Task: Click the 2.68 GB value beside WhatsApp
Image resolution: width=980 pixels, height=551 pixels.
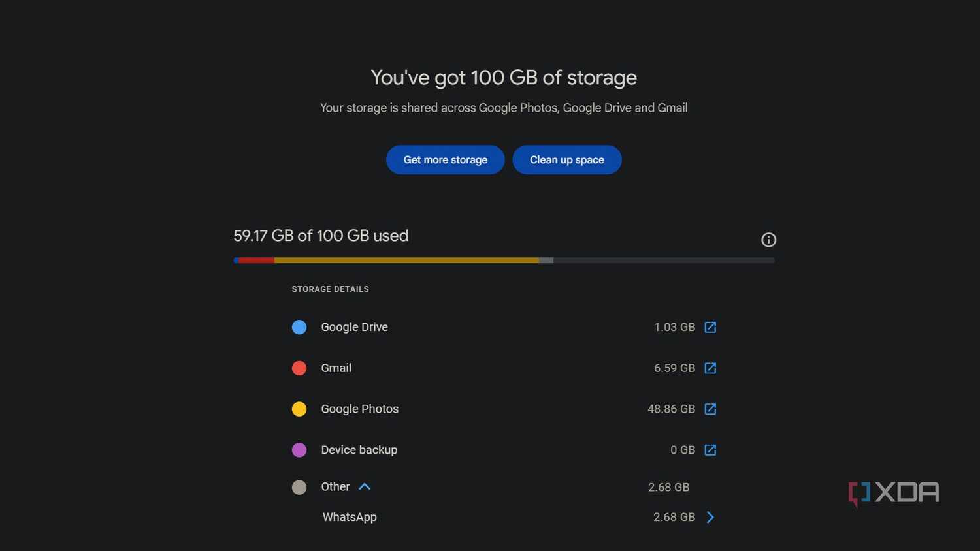Action: coord(674,517)
